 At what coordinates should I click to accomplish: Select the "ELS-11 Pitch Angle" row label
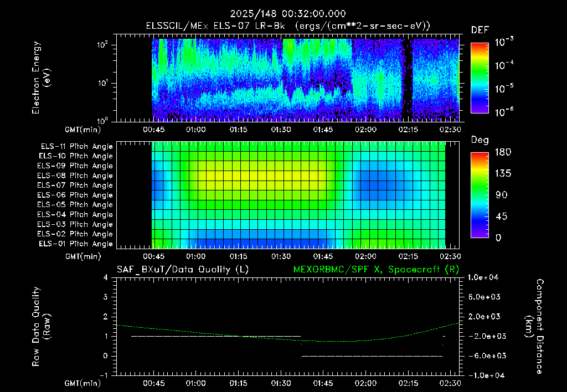(x=76, y=147)
